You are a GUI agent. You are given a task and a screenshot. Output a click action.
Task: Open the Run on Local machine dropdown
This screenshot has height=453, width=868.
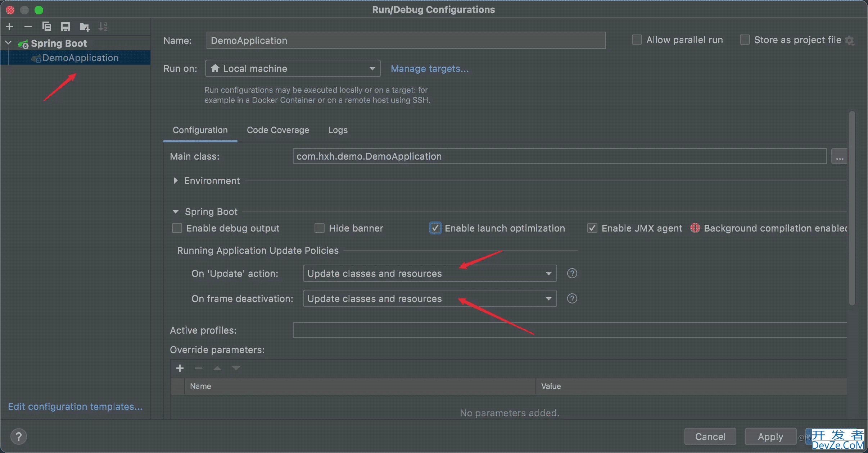tap(293, 68)
